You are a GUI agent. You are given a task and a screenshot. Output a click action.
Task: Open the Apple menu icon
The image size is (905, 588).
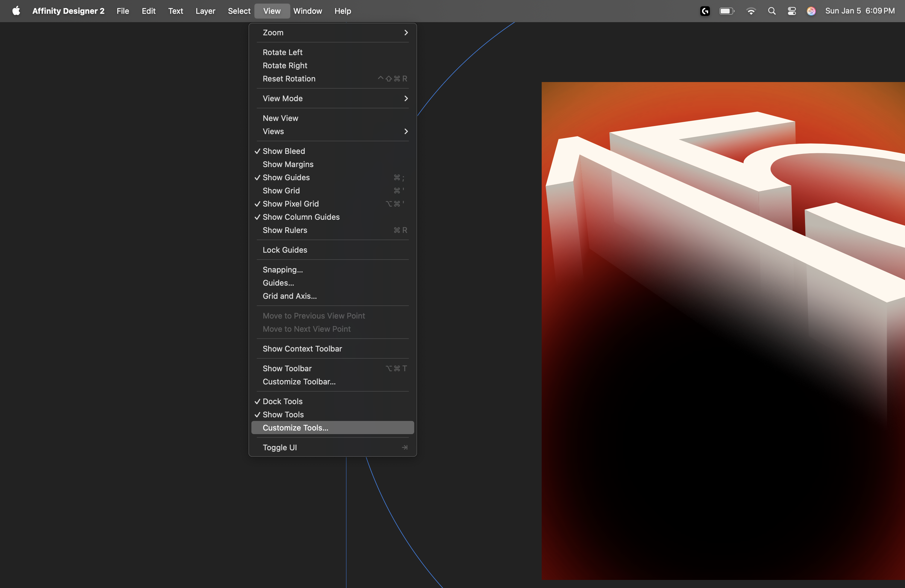[16, 11]
